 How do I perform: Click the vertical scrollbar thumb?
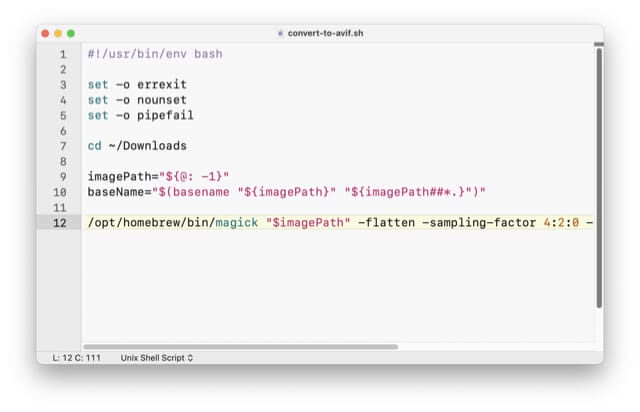coord(599,178)
